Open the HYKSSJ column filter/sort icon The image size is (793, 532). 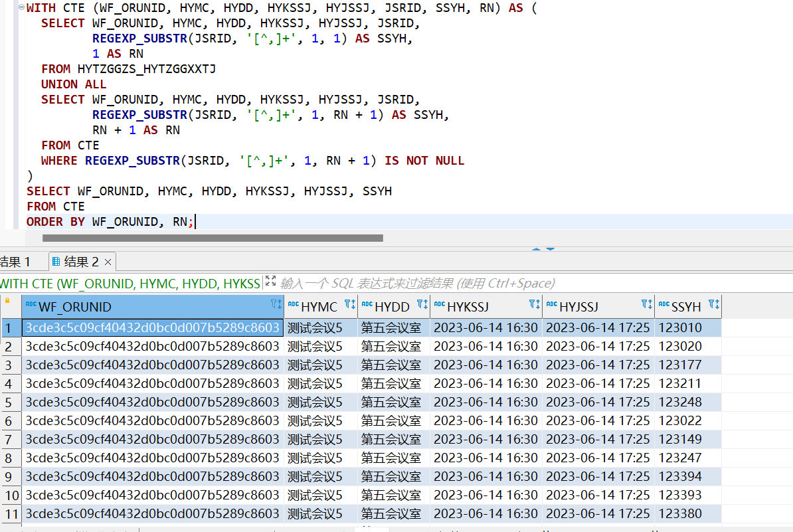(535, 304)
